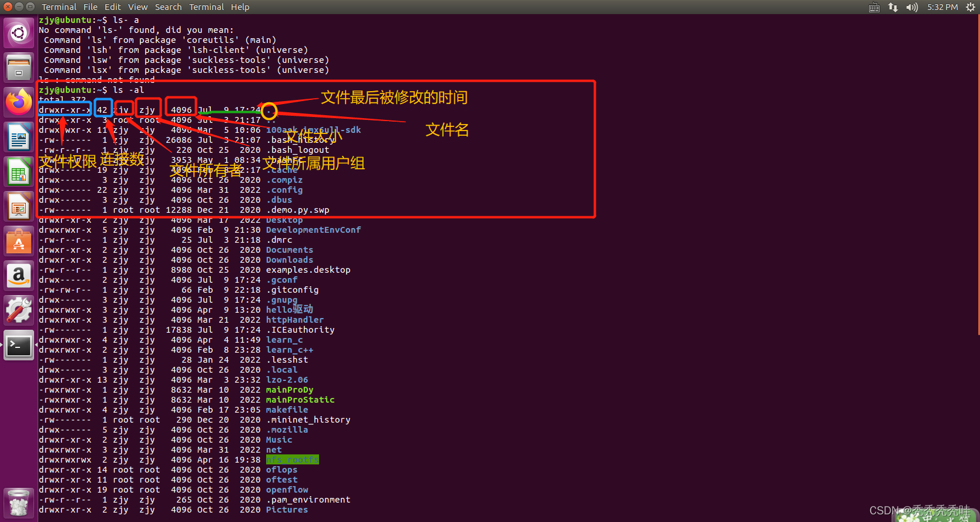Click the .gnupg directory name
The width and height of the screenshot is (980, 522).
281,300
